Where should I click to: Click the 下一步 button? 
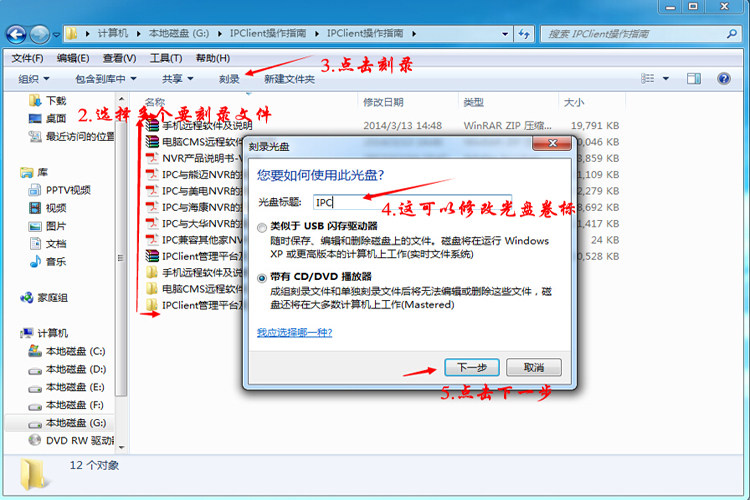[472, 367]
